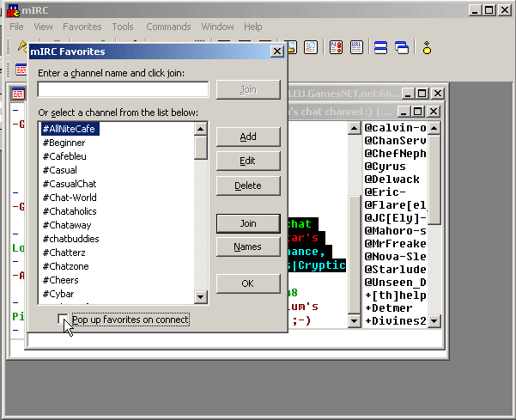Viewport: 516px width, 420px height.
Task: Select #Casual in the channel list
Action: [60, 170]
